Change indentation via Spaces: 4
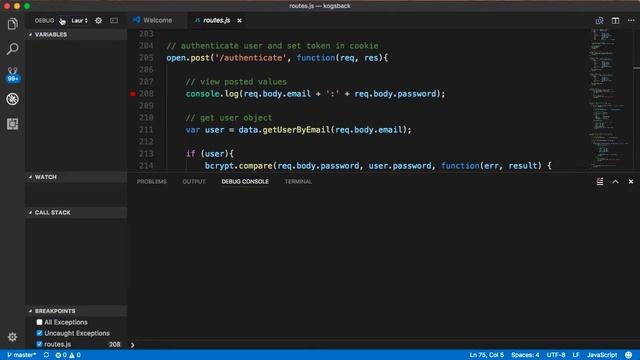 coord(525,355)
